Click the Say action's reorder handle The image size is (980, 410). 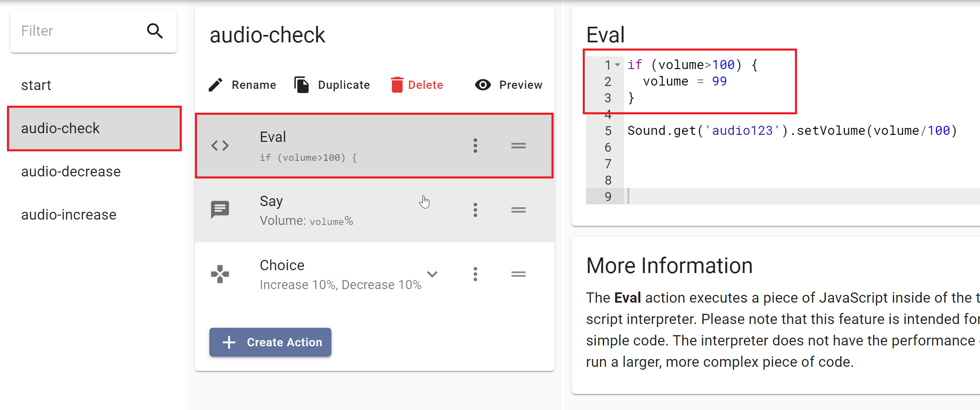click(519, 210)
